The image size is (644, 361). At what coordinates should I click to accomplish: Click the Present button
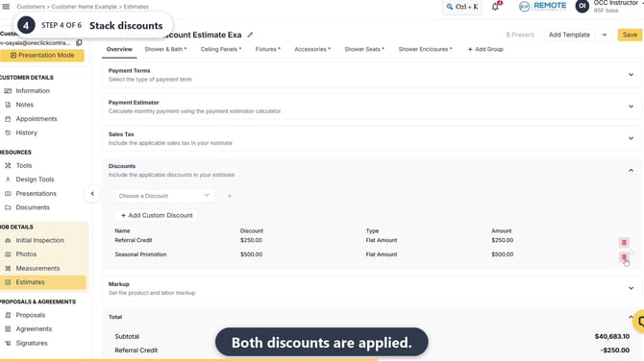(520, 35)
